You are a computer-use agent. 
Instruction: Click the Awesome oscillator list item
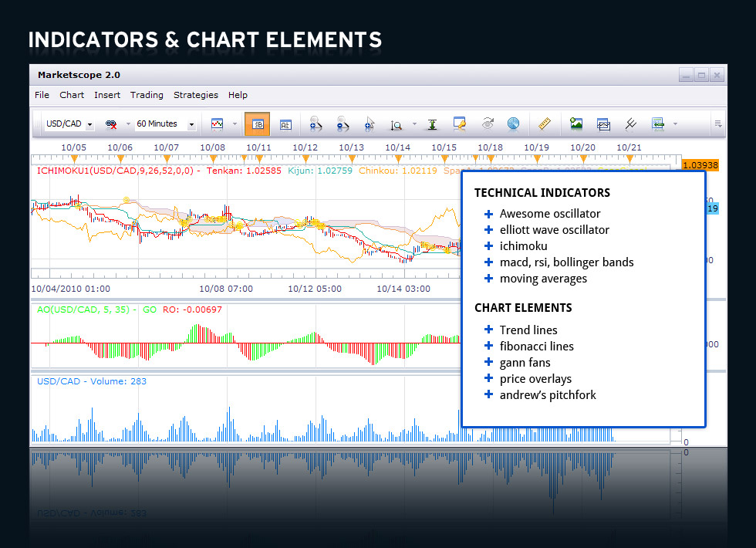coord(549,214)
